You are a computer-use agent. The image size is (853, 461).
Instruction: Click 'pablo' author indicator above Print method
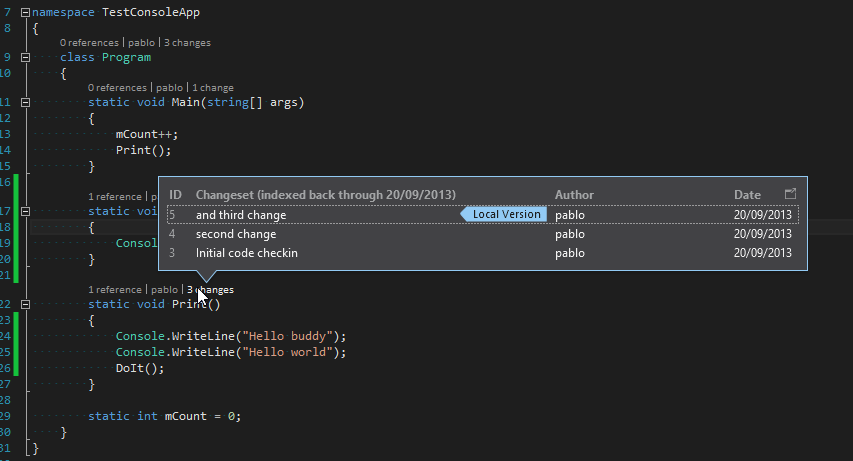point(164,290)
